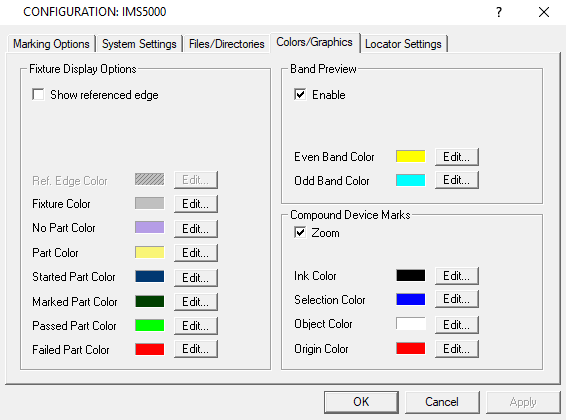Click the Ref. Edge Color Edit button
566x420 pixels.
196,180
